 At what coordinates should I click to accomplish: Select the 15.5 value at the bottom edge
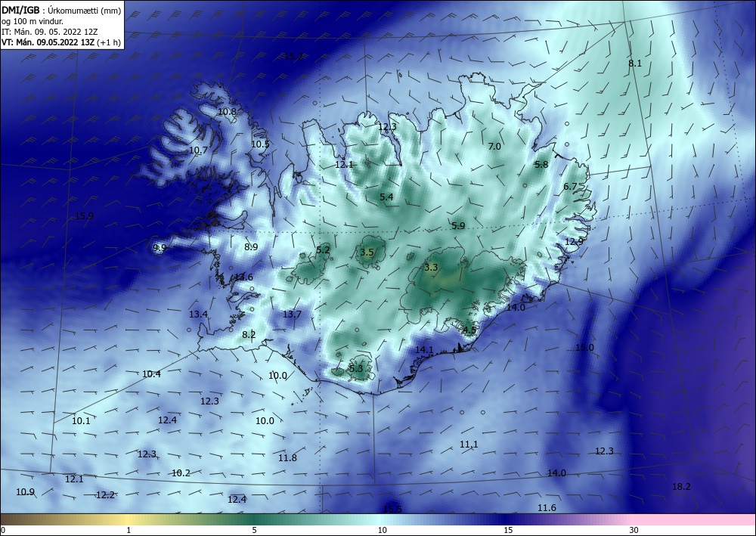tap(392, 509)
